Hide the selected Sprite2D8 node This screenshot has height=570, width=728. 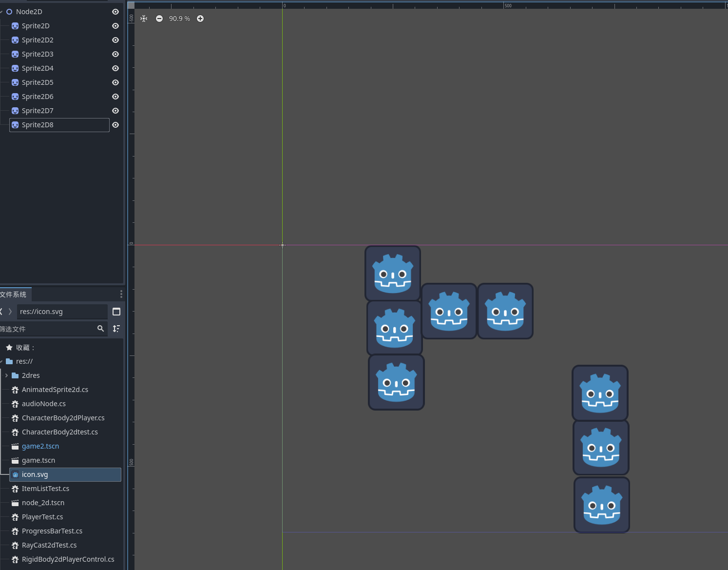(x=115, y=125)
